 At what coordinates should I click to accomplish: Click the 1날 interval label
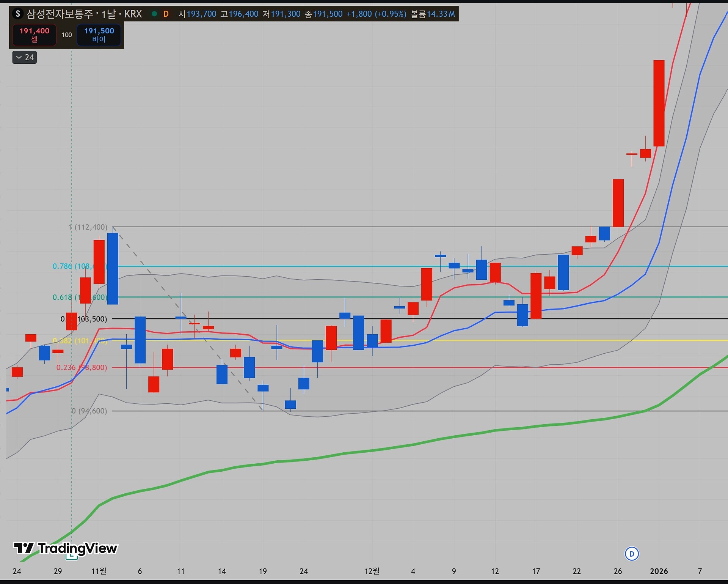pos(108,14)
